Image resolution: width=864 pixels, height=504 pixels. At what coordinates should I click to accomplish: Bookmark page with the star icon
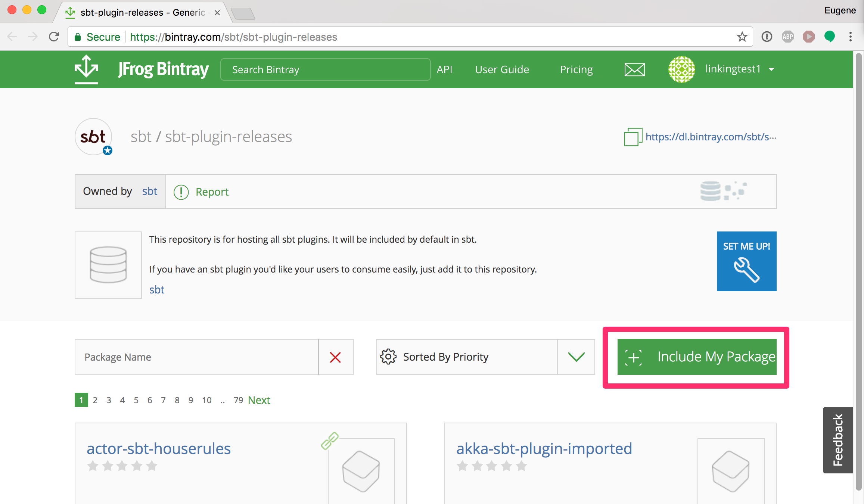coord(742,37)
